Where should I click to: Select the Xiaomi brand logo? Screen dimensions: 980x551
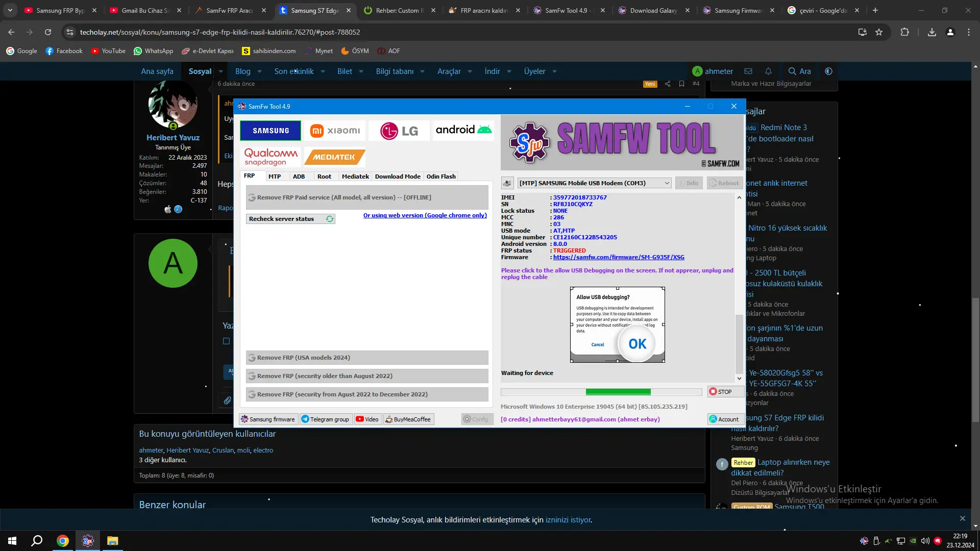[x=335, y=131]
